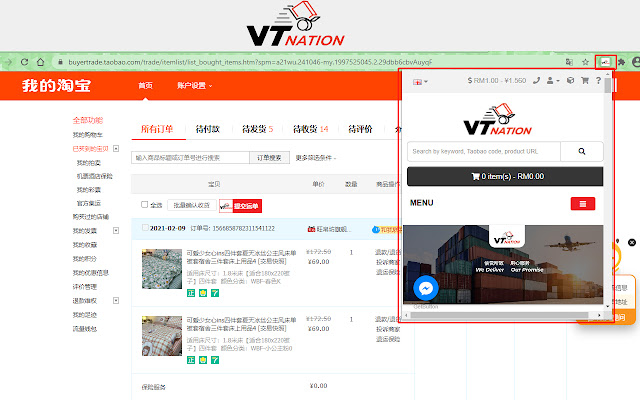
Task: Open 购买过的店铺 in the sidebar
Action: [91, 217]
